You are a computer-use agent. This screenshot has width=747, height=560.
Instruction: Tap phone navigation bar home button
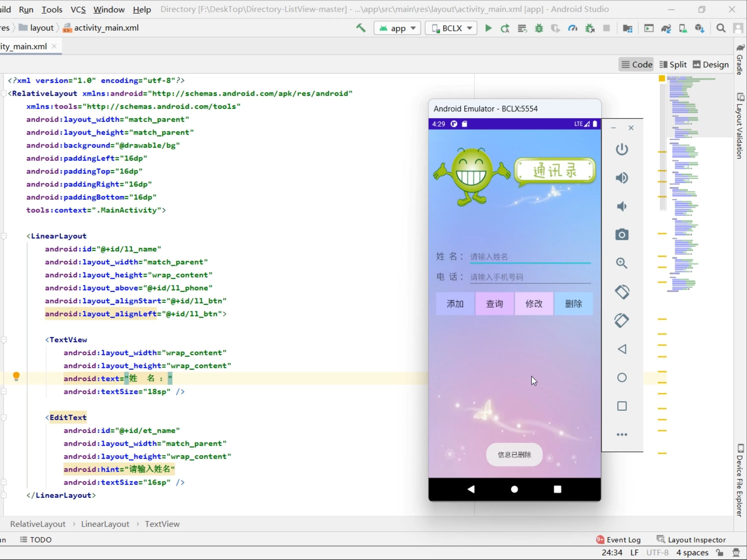pyautogui.click(x=514, y=489)
